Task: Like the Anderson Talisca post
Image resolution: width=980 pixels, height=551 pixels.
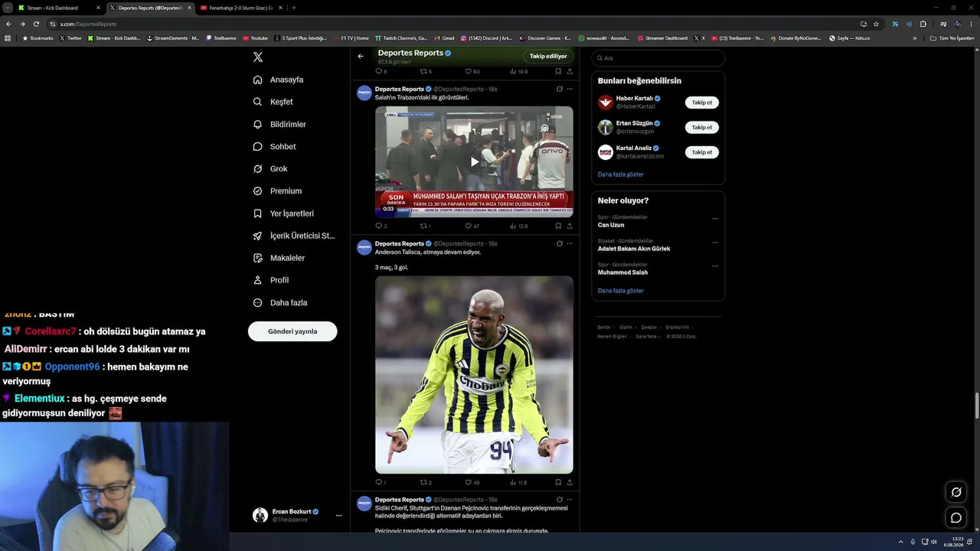Action: tap(469, 482)
